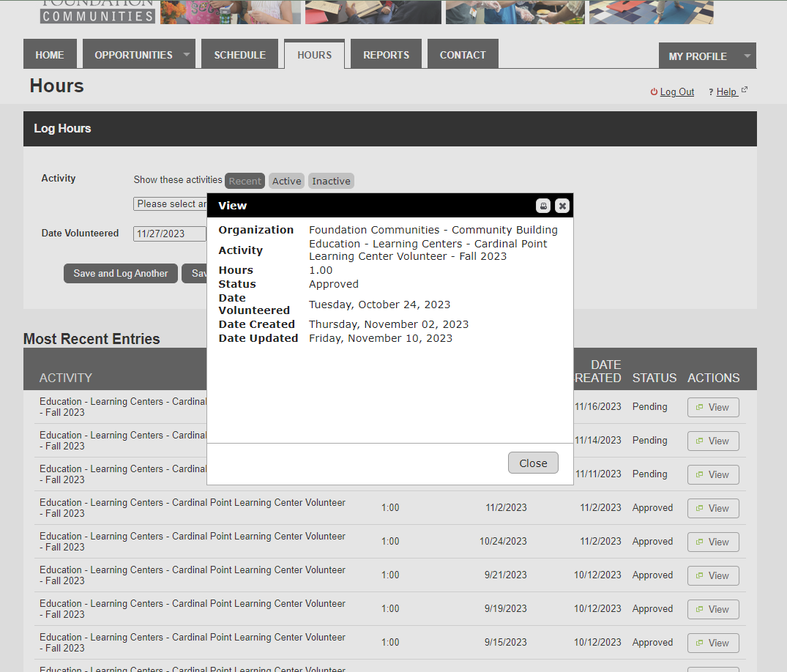The image size is (787, 672).
Task: View the entry volunteered 11/2/2023
Action: coord(713,508)
